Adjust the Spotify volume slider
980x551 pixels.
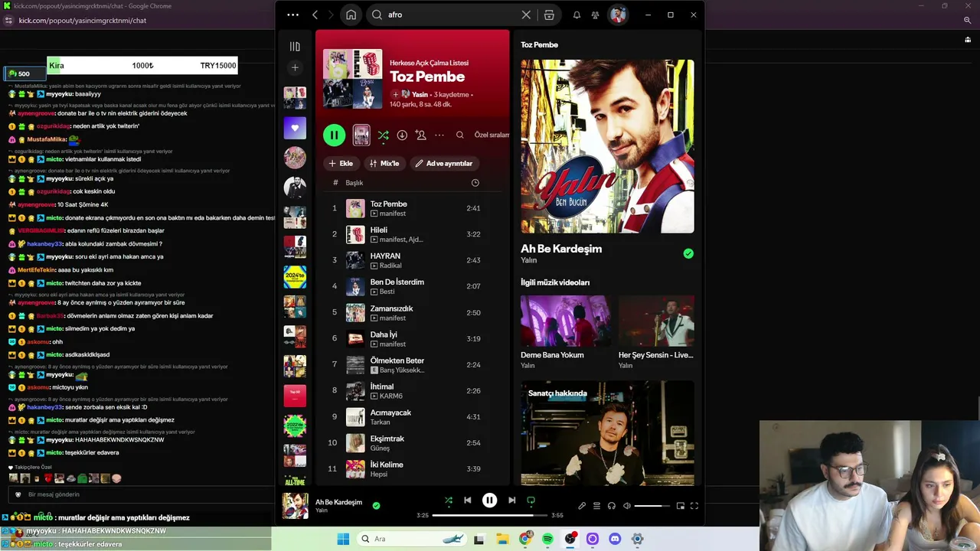click(x=652, y=506)
